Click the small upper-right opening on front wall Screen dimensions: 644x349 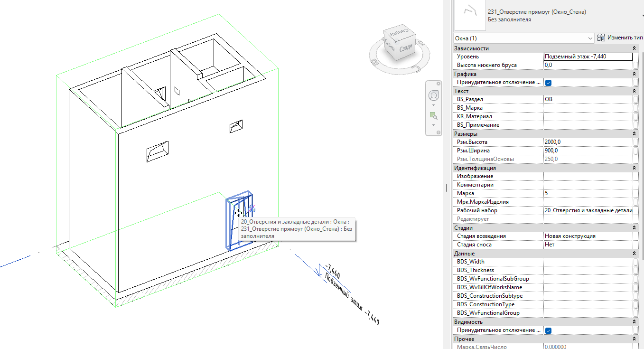click(235, 126)
